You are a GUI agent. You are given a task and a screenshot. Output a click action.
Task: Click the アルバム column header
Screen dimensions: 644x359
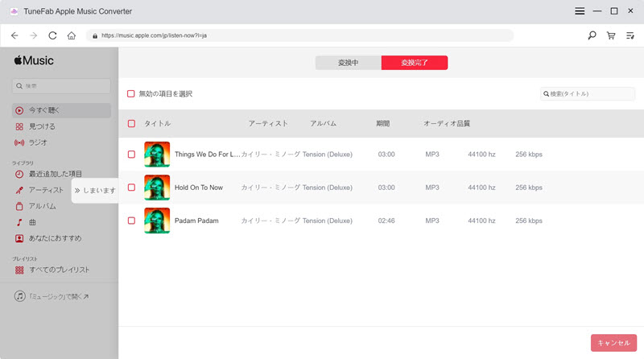(324, 124)
